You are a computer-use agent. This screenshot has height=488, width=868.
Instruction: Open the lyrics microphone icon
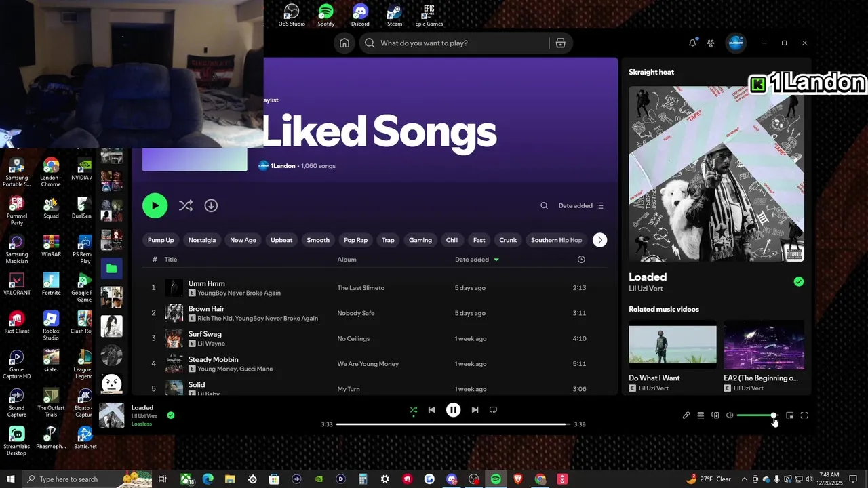686,415
